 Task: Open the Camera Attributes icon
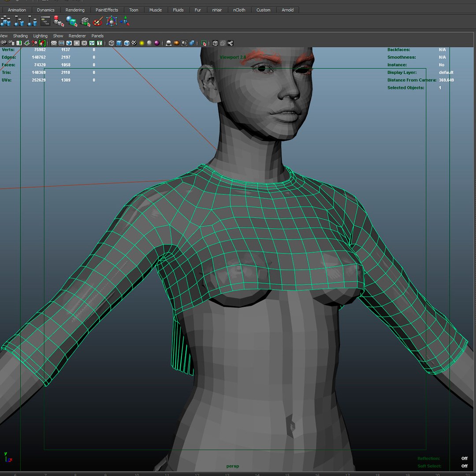11,43
